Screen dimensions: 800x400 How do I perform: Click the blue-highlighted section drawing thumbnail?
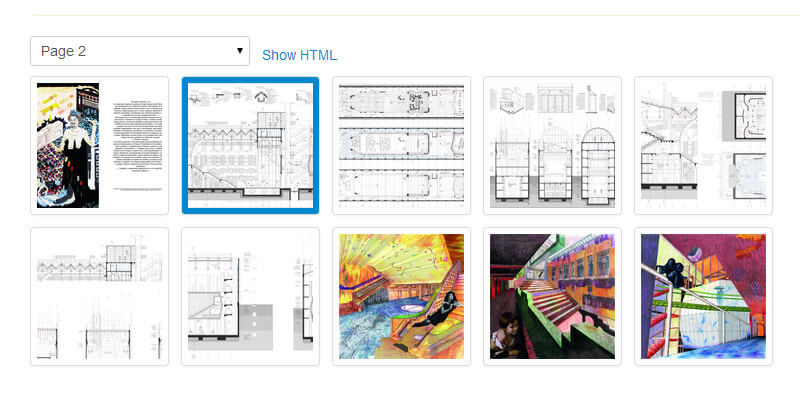click(250, 145)
